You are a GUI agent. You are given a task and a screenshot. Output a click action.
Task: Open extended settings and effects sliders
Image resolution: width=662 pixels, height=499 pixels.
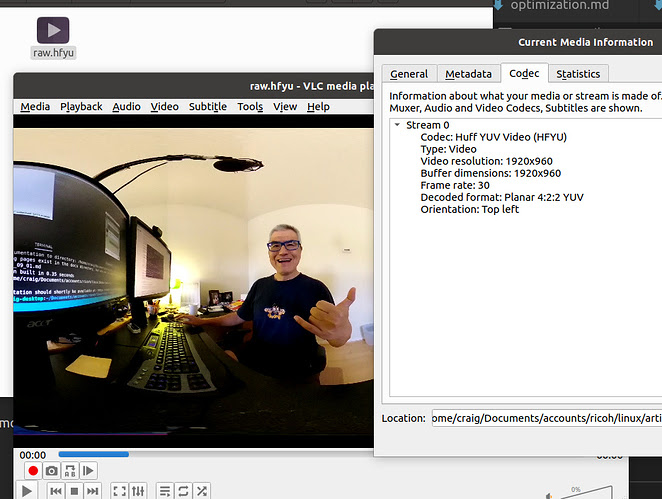click(x=138, y=491)
